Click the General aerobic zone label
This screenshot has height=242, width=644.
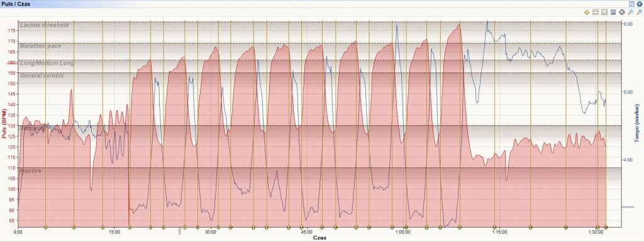(42, 76)
